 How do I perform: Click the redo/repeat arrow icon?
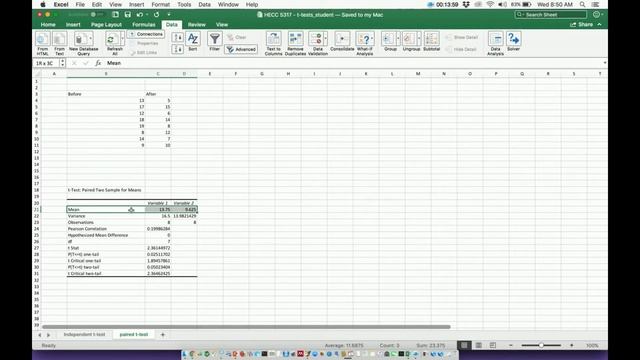coord(156,15)
